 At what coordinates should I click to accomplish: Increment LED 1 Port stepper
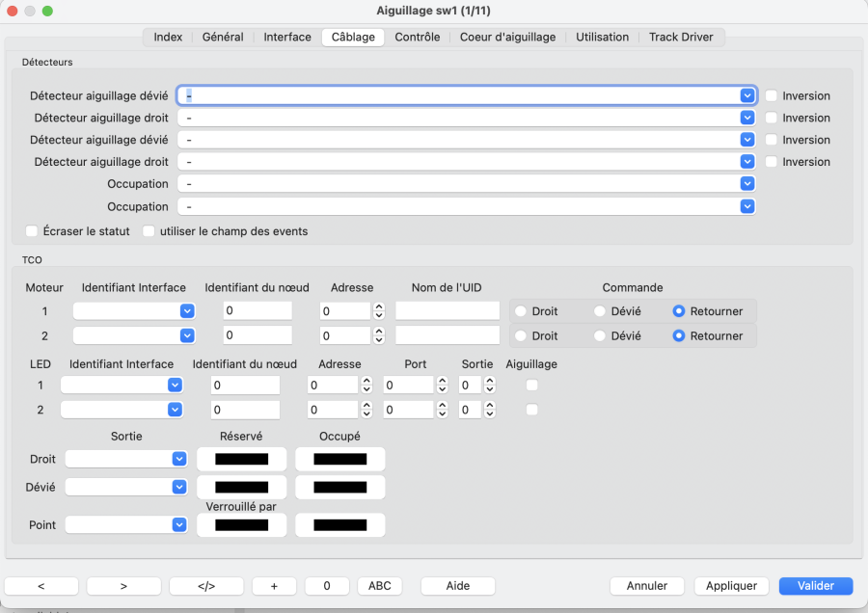(x=442, y=380)
